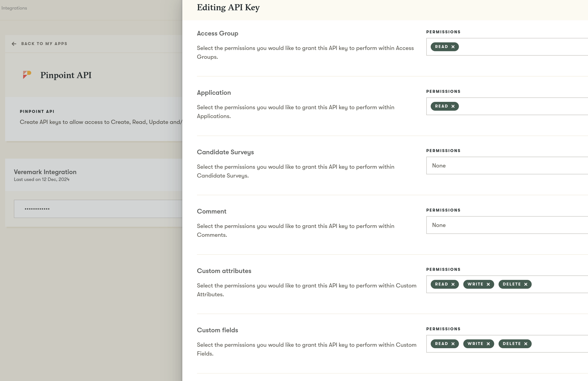Remove the READ permission from Access Group
588x381 pixels.
click(453, 46)
